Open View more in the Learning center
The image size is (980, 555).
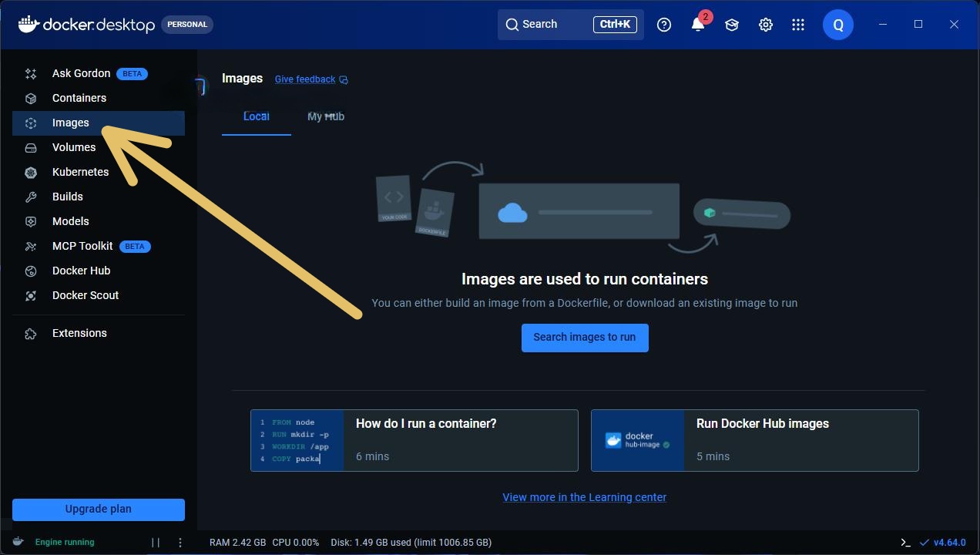585,498
